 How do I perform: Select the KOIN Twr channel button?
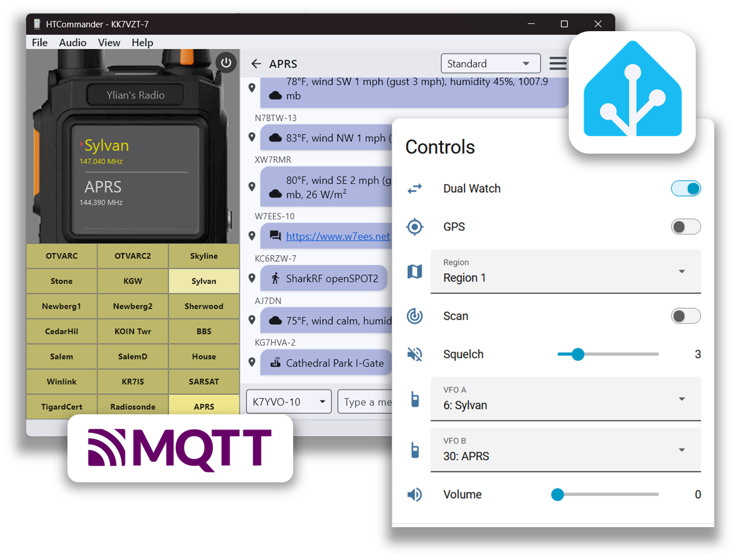[133, 332]
